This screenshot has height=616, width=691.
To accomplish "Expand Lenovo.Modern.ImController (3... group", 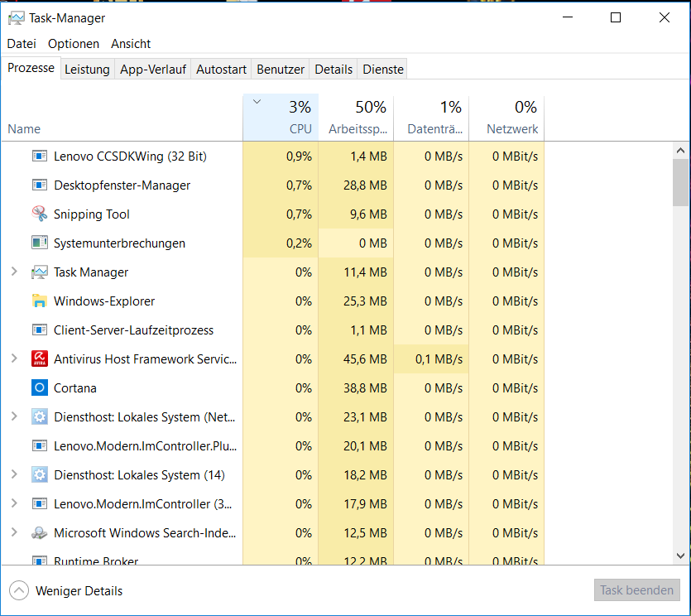I will (x=14, y=503).
